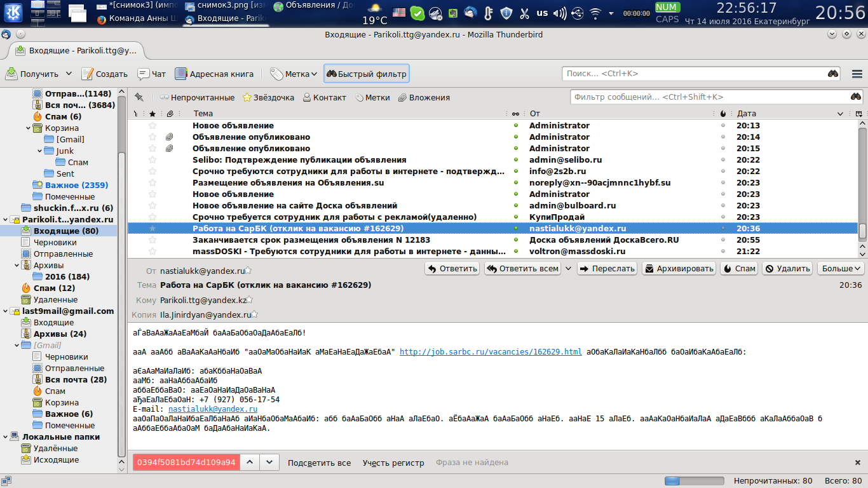Viewport: 868px width, 488px height.
Task: Open Спам (12) folder
Action: click(x=54, y=288)
